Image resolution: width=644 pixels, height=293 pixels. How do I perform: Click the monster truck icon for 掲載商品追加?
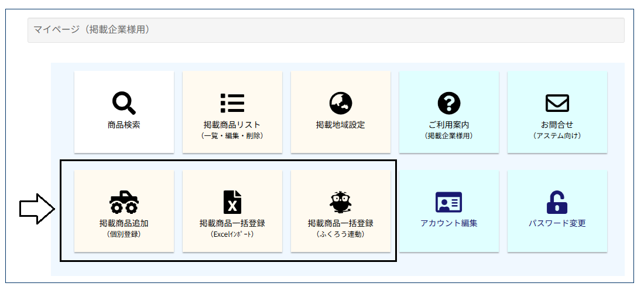(124, 202)
